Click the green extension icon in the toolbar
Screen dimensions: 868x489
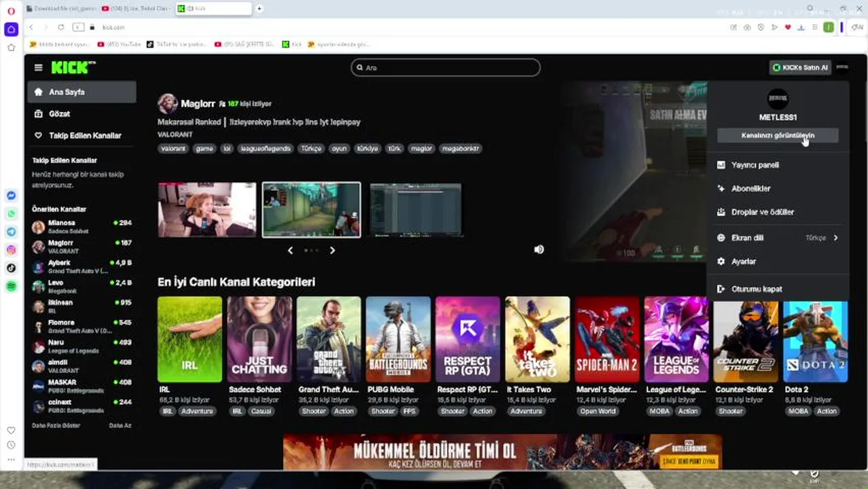tap(829, 27)
